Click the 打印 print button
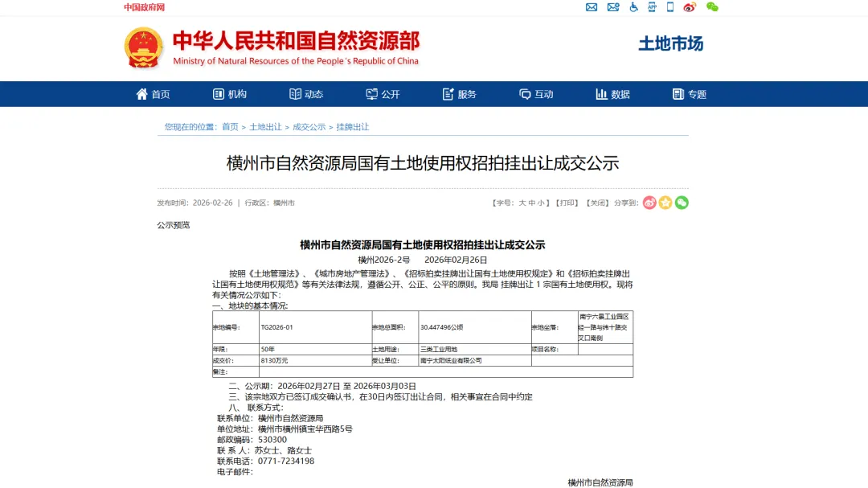 pyautogui.click(x=567, y=203)
